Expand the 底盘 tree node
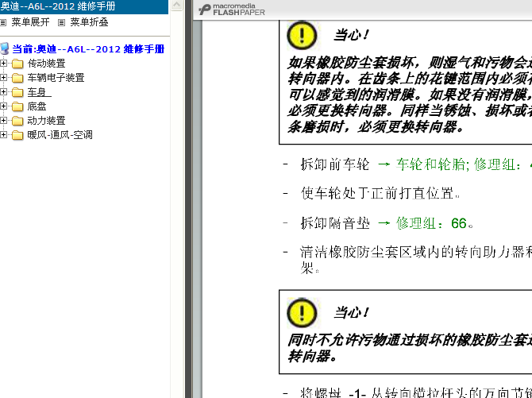The height and width of the screenshot is (398, 532). click(3, 106)
